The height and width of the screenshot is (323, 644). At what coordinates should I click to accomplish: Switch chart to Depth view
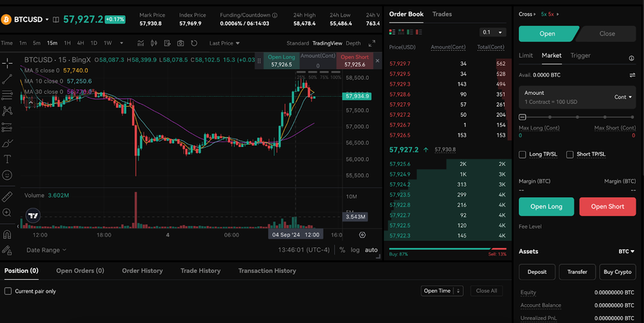(353, 43)
